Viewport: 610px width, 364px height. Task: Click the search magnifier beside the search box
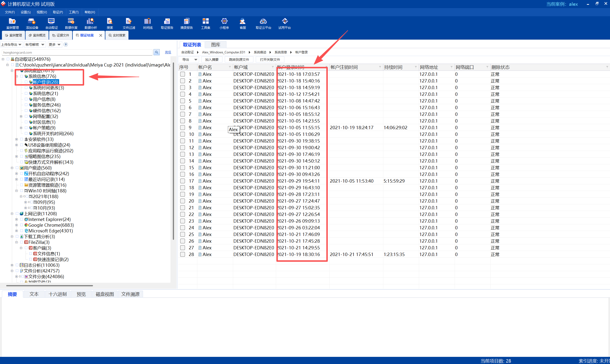coord(156,52)
